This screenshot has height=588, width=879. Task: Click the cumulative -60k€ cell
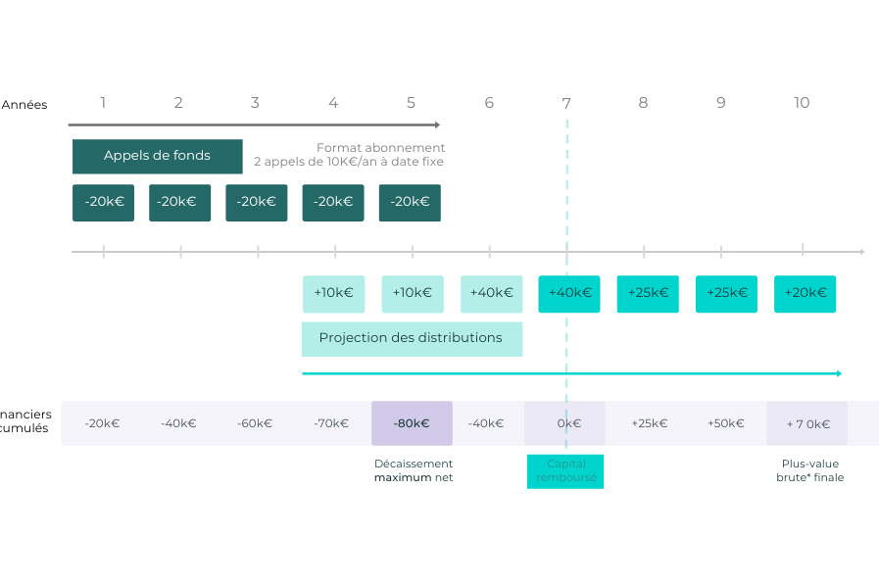(x=255, y=423)
